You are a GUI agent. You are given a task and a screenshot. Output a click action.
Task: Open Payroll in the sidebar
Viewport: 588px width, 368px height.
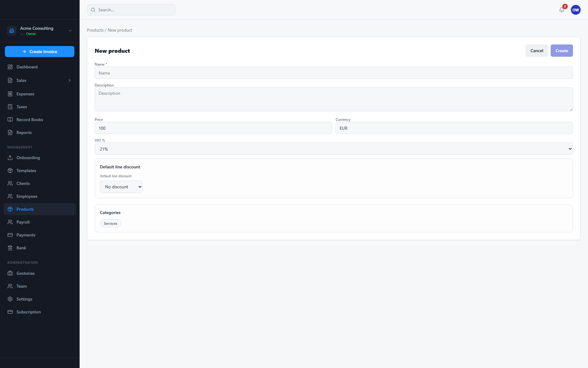tap(40, 222)
